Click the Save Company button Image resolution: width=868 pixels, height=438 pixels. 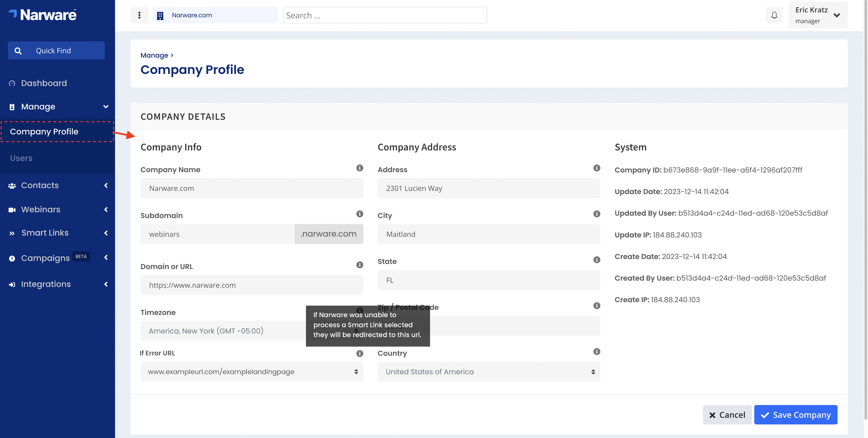click(x=796, y=415)
